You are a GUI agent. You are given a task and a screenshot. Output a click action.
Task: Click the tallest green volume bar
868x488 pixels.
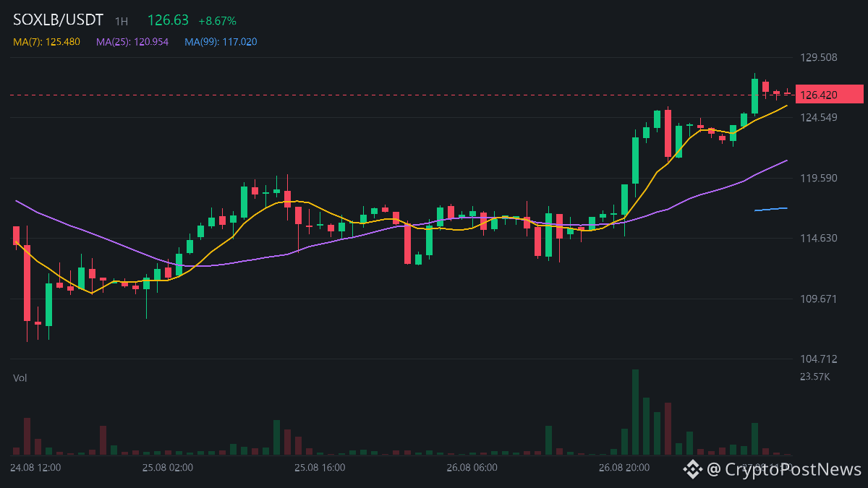point(635,412)
